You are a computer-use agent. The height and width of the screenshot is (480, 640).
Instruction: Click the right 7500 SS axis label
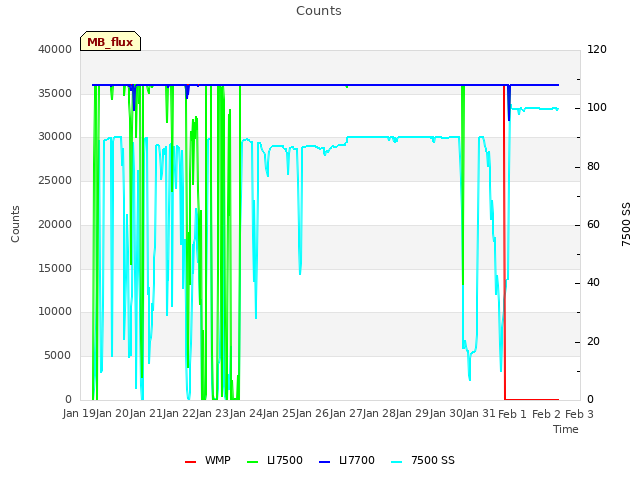626,224
